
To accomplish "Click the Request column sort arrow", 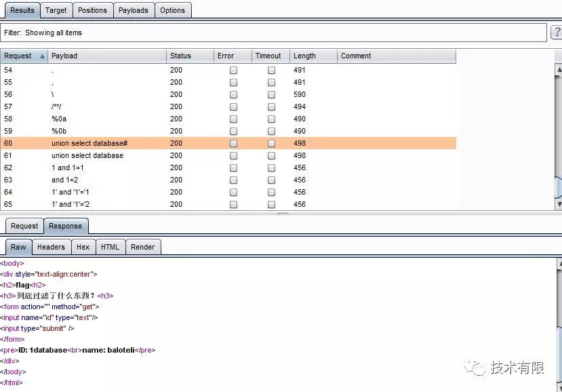I will (x=42, y=56).
